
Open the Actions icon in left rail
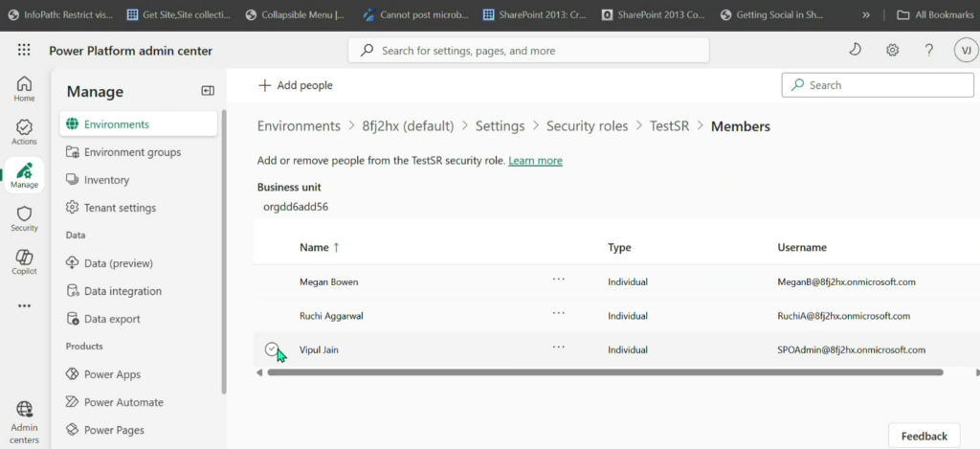tap(24, 132)
